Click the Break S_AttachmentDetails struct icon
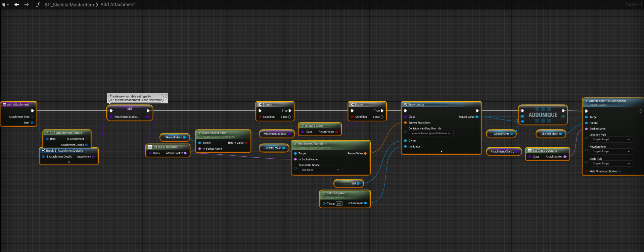This screenshot has height=252, width=644. click(x=43, y=151)
